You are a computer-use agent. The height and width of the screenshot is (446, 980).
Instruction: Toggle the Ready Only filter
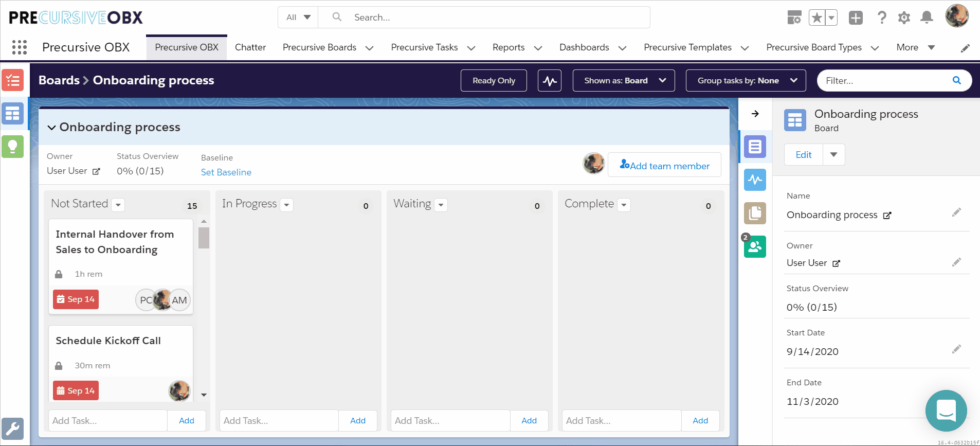494,81
